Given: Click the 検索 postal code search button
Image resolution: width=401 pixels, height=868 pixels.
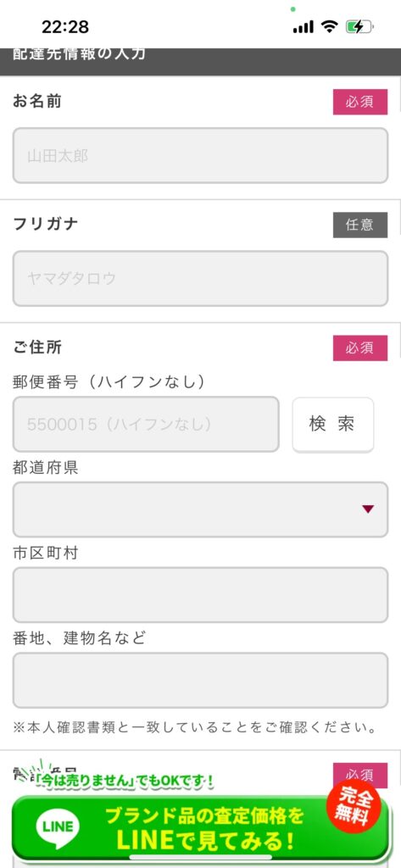Looking at the screenshot, I should tap(333, 425).
